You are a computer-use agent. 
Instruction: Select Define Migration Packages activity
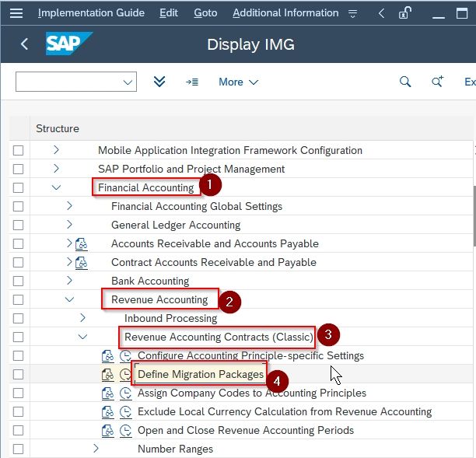click(x=201, y=375)
